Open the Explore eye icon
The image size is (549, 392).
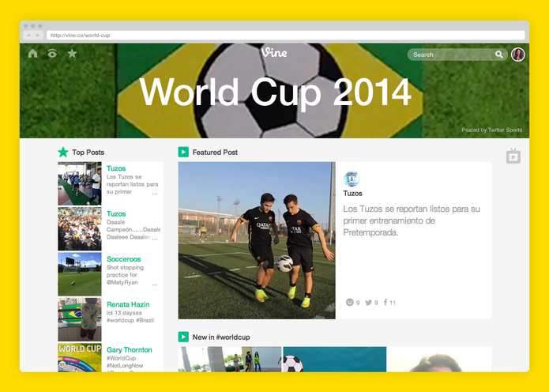52,53
